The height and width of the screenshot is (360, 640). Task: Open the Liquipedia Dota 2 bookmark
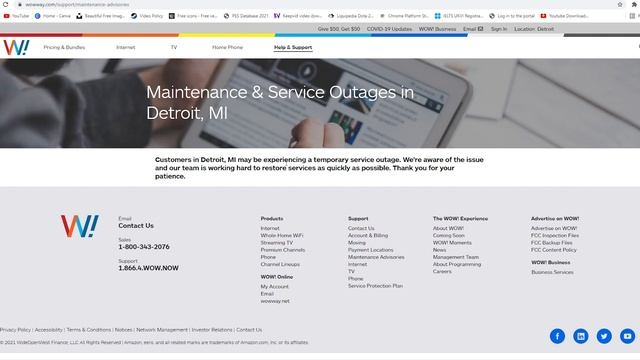pyautogui.click(x=351, y=16)
